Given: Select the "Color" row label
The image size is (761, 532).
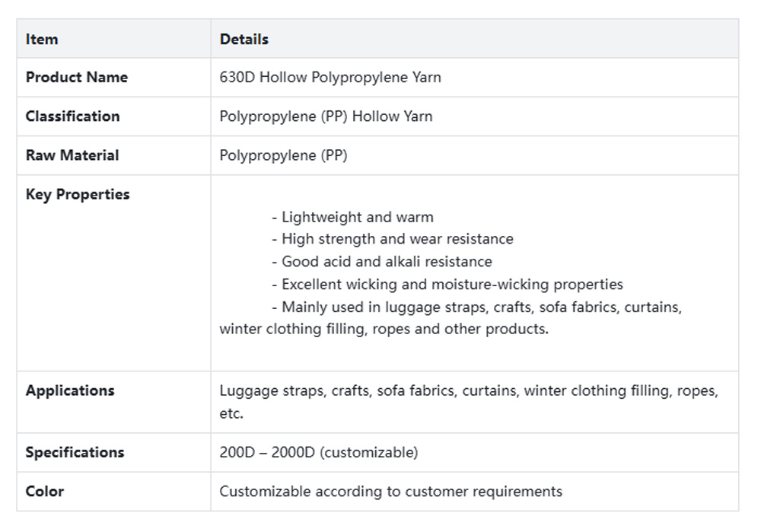Looking at the screenshot, I should [x=45, y=491].
